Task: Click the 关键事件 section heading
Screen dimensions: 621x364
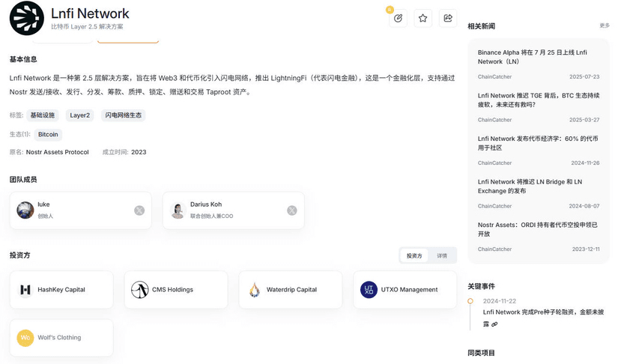Action: [x=481, y=286]
